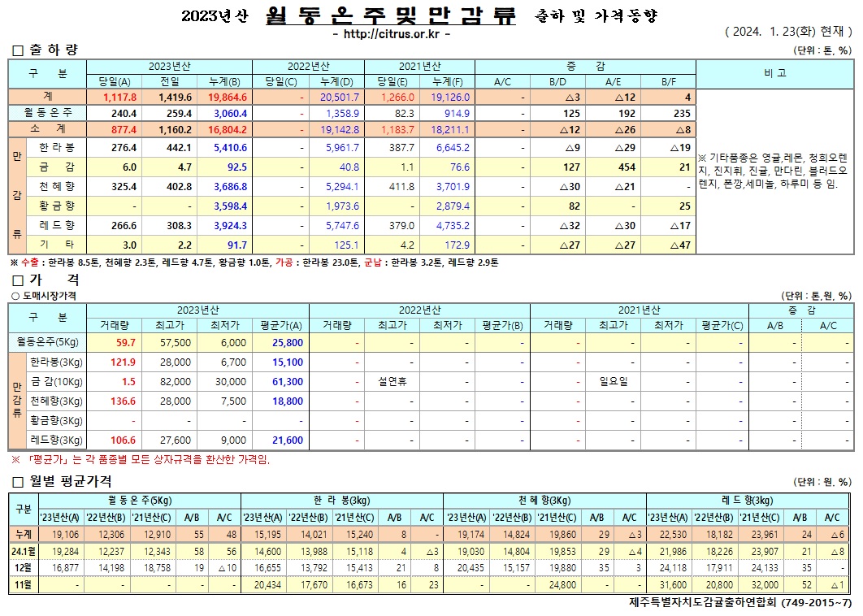Screen dimensions: 863x616
Task: Click the 기타품종 note in the remarks cell
Action: (773, 171)
